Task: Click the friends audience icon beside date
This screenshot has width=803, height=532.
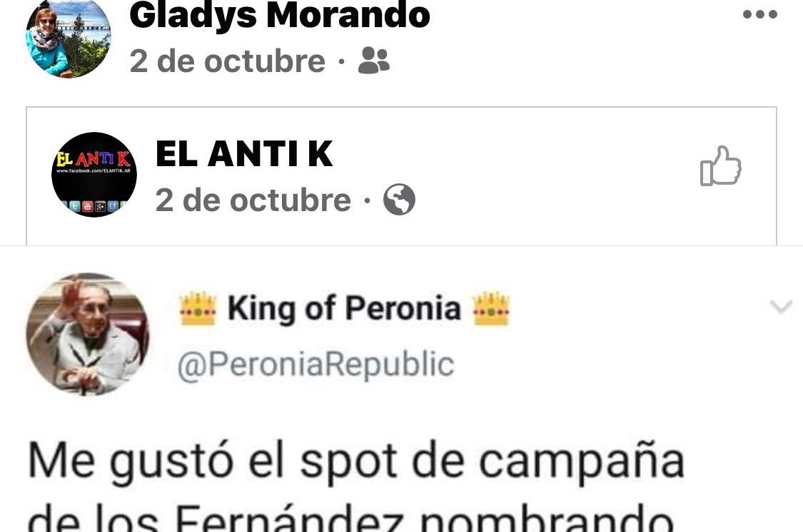Action: click(x=374, y=61)
